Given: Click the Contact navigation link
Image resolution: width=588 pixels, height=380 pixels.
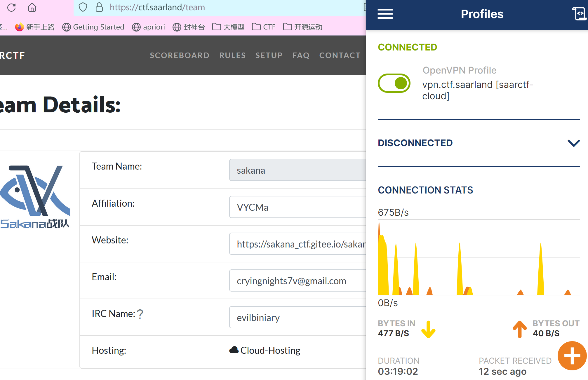Looking at the screenshot, I should pyautogui.click(x=340, y=55).
